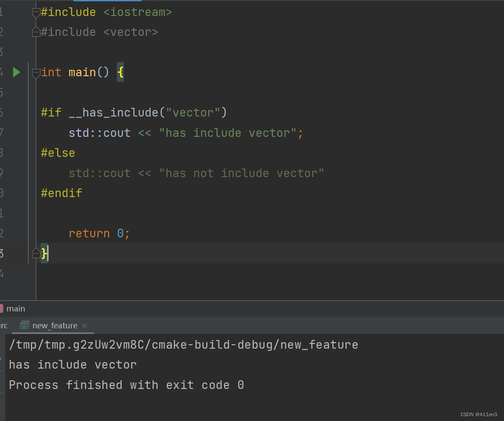Click line number 6 in the gutter
The image size is (504, 421).
(2, 112)
